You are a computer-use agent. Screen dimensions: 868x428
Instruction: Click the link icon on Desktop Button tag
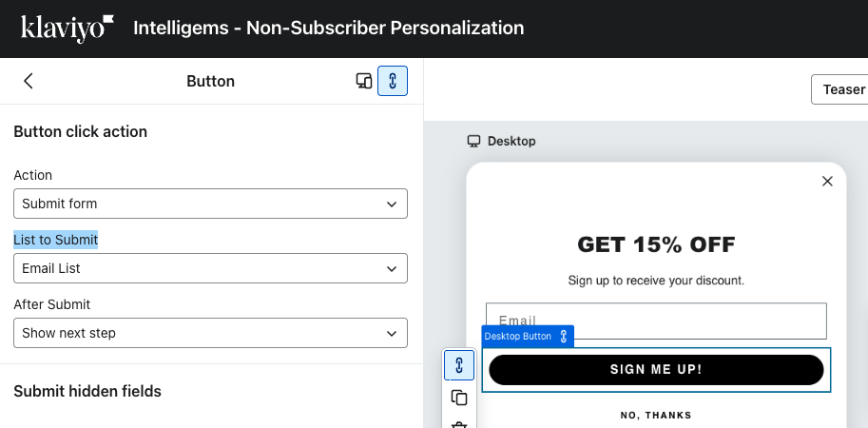pyautogui.click(x=564, y=337)
